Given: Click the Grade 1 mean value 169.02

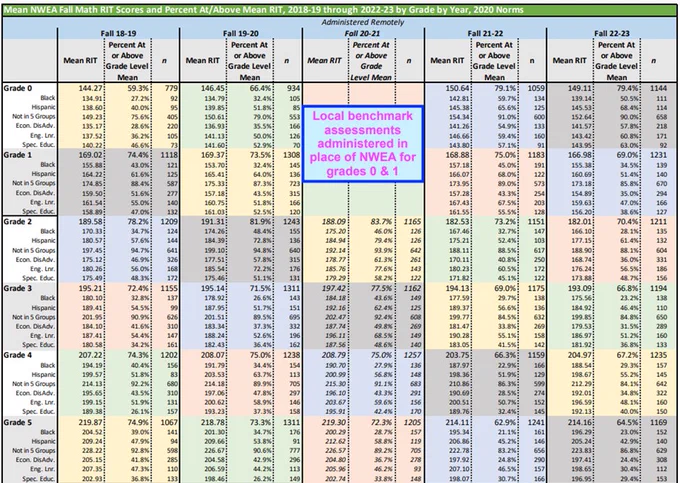Looking at the screenshot, I should tap(90, 155).
